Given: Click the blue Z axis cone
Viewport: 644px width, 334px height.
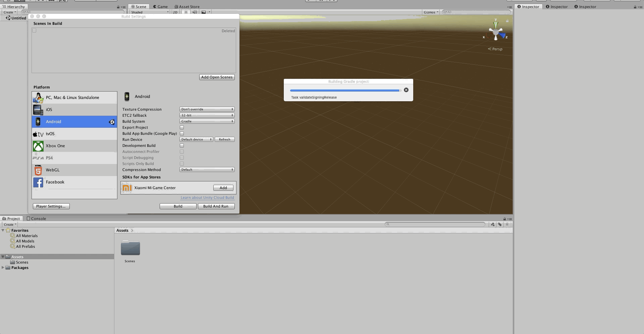Looking at the screenshot, I should [x=502, y=35].
